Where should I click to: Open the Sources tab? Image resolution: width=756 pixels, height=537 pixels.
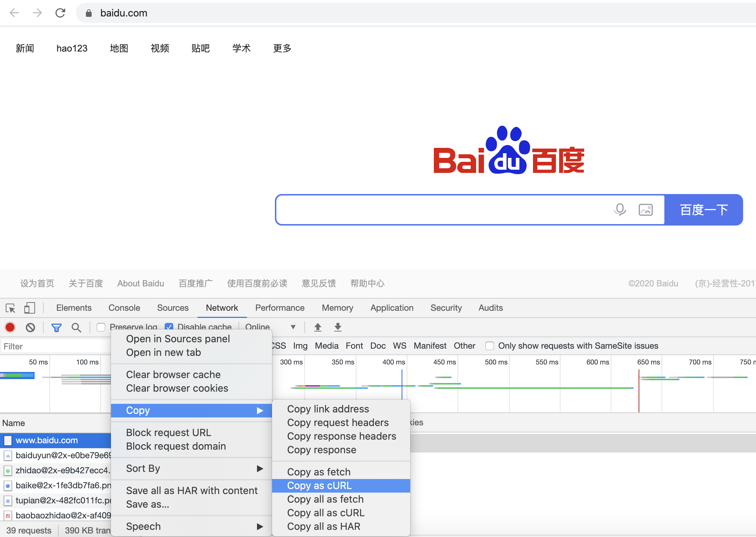(x=173, y=308)
